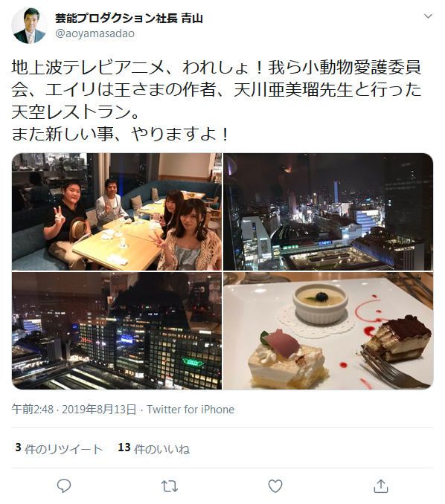This screenshot has width=445, height=504.
Task: Open the dessert plate photo
Action: click(328, 331)
